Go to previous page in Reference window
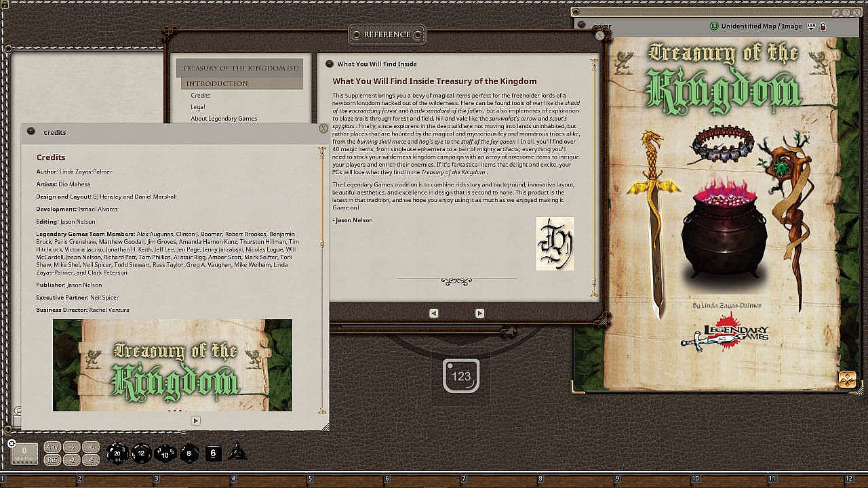The width and height of the screenshot is (868, 488). click(x=434, y=313)
